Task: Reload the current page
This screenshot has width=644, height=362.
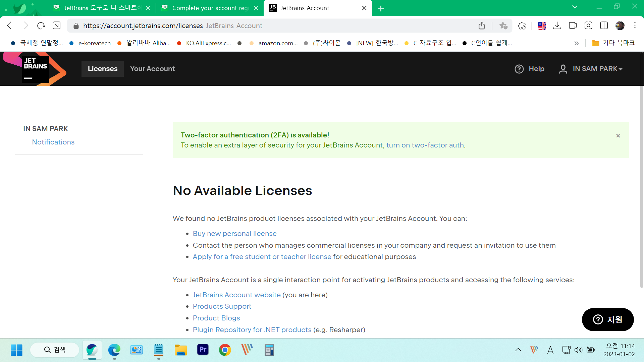Action: (x=41, y=25)
